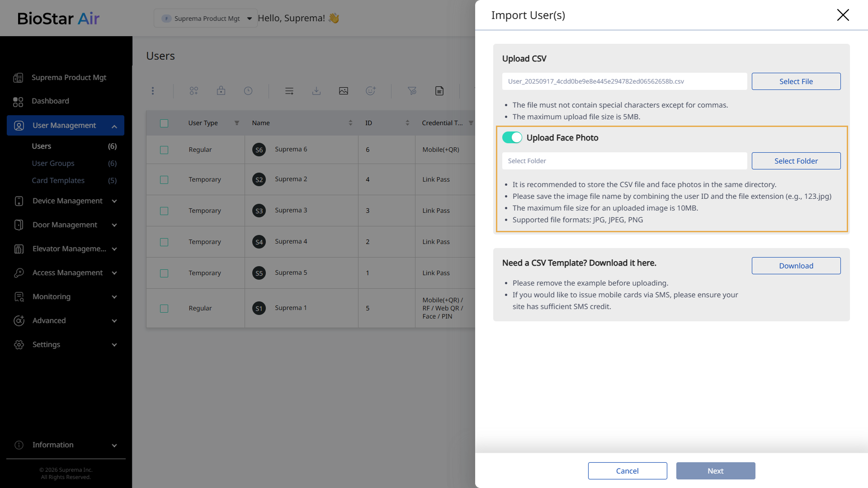Click the document report icon in toolbar
This screenshot has height=488, width=868.
pos(439,91)
